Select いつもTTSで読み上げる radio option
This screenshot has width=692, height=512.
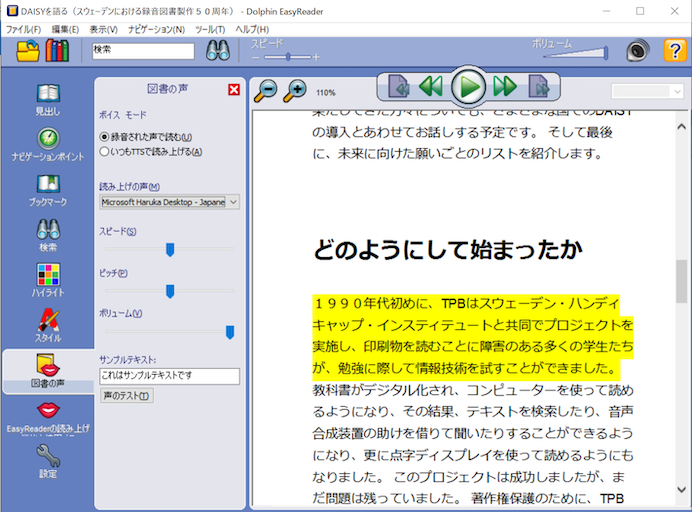tap(151, 151)
